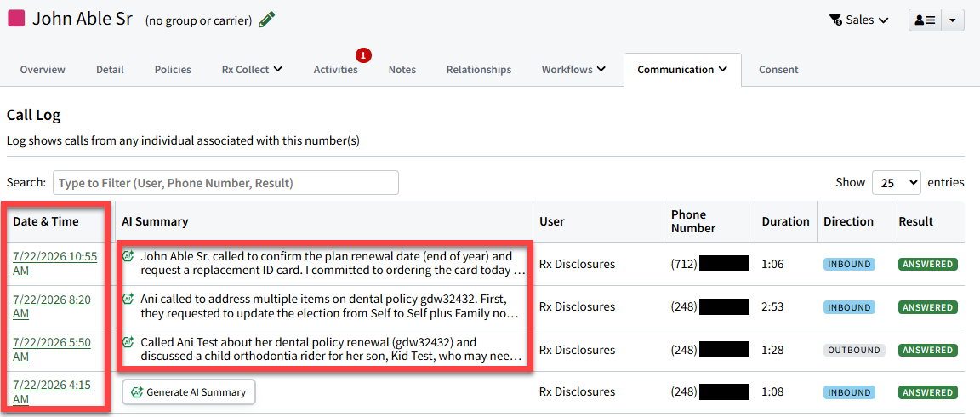
Task: Open the Rx Collect dropdown tab
Action: click(x=252, y=70)
